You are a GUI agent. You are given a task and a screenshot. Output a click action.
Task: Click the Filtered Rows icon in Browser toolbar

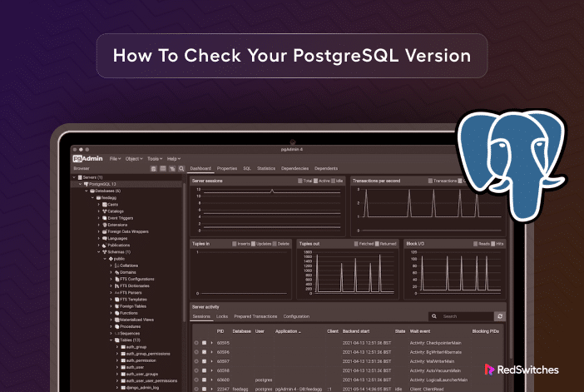tap(172, 169)
